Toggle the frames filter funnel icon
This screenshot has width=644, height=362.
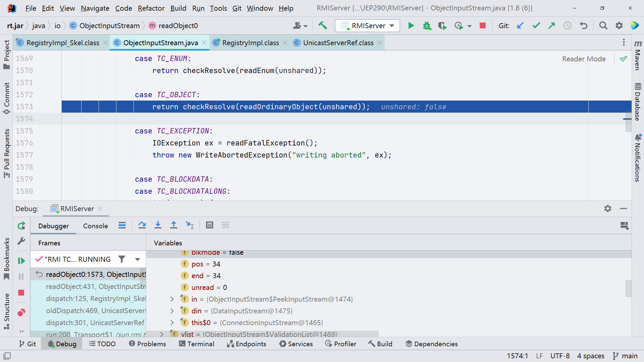click(x=122, y=259)
